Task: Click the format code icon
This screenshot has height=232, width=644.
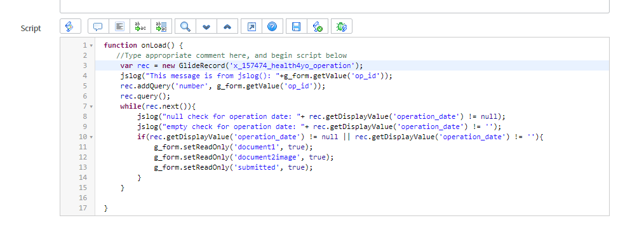Action: [119, 27]
